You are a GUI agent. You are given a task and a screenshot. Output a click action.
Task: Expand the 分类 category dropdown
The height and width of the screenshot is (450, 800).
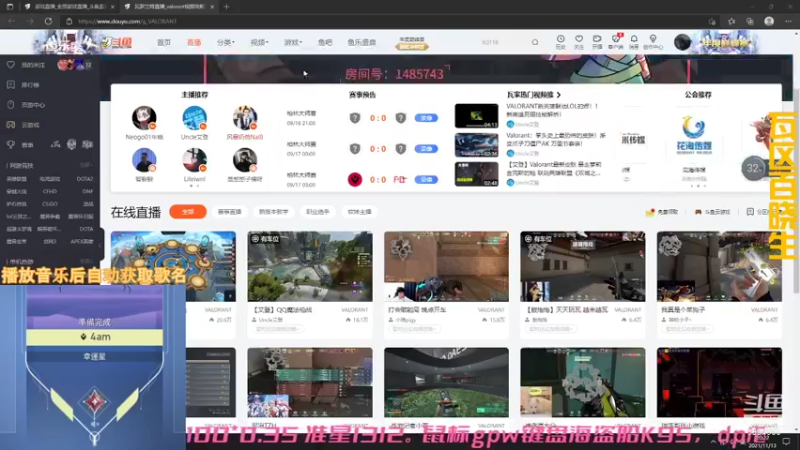tap(226, 42)
